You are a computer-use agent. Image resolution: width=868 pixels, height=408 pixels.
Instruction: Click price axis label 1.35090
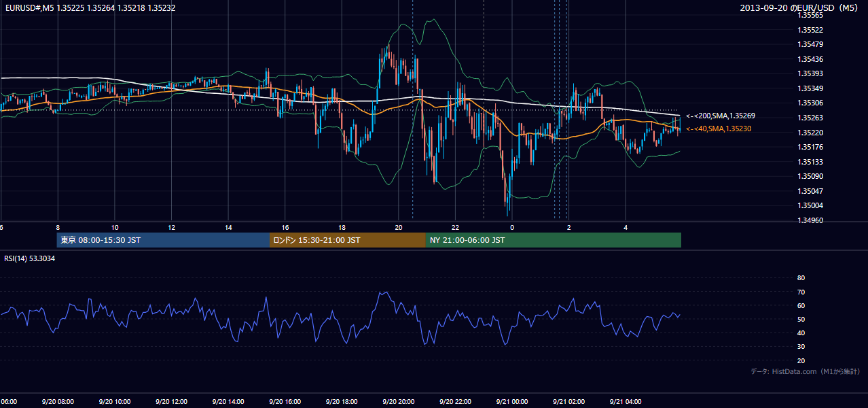click(x=810, y=176)
